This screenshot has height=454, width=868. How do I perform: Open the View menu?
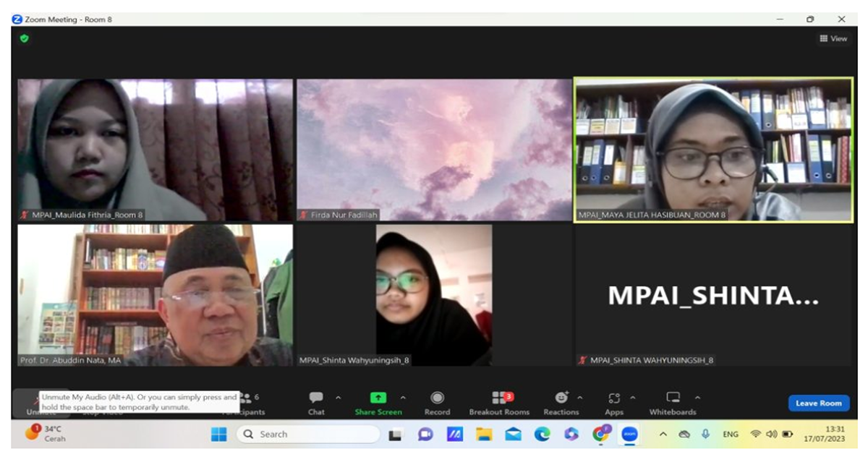pyautogui.click(x=835, y=38)
